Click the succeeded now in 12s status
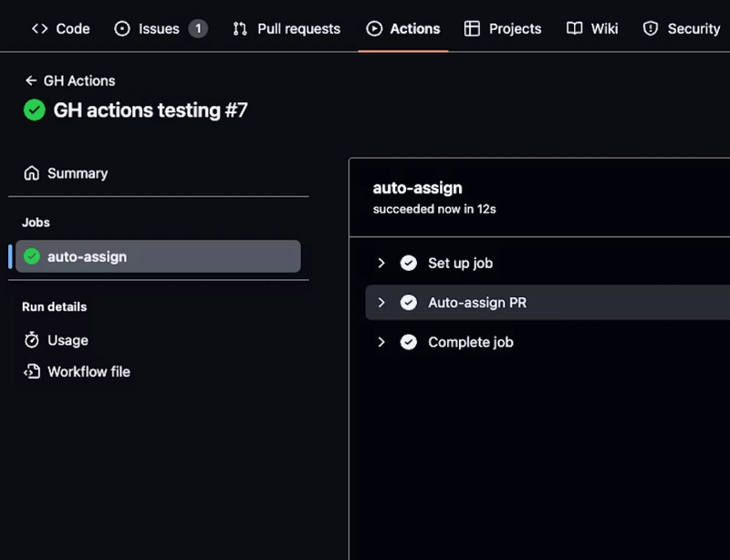The width and height of the screenshot is (730, 560). [434, 209]
